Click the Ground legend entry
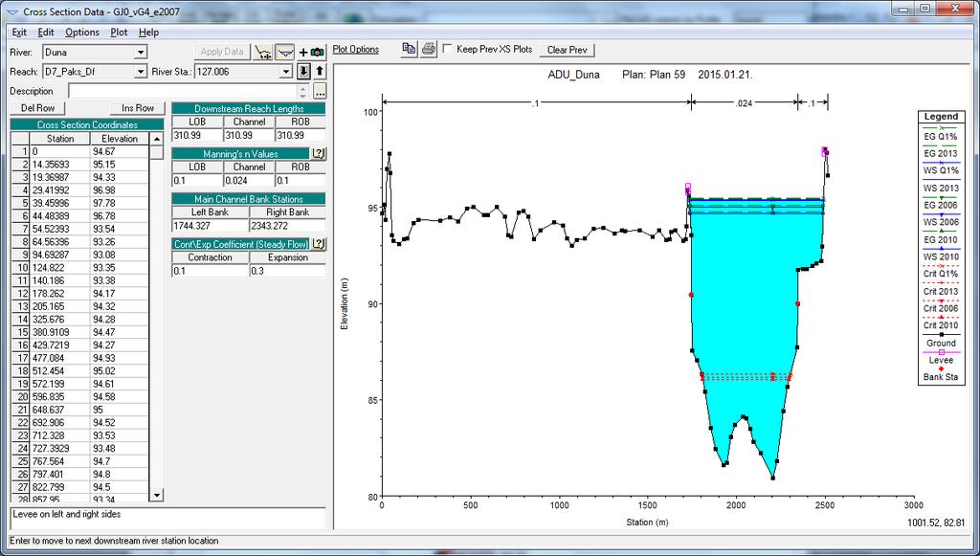 [941, 343]
